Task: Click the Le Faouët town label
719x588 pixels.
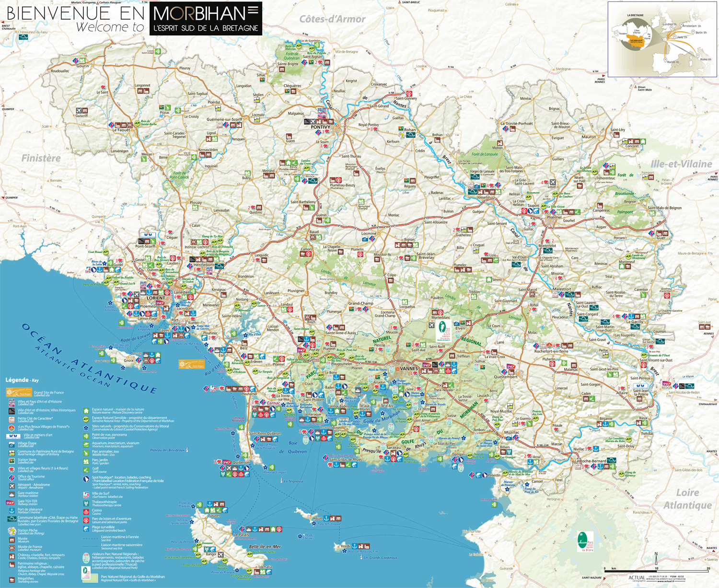Action: coord(121,130)
